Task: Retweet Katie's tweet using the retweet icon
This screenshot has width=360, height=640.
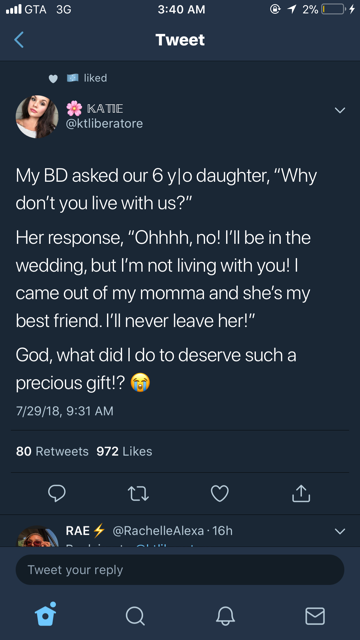Action: [138, 493]
